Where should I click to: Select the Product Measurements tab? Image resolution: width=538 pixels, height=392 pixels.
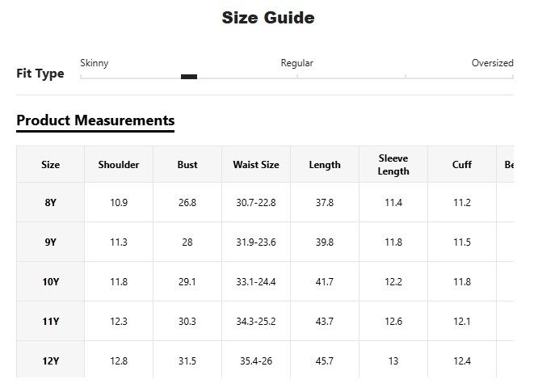click(95, 120)
